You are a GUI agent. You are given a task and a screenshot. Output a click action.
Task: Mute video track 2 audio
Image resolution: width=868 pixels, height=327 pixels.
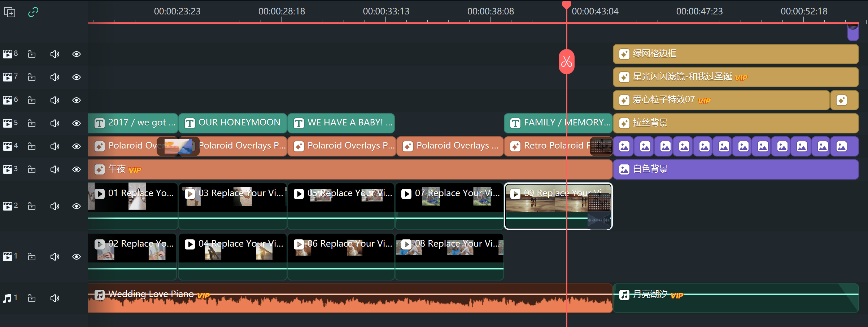coord(55,206)
